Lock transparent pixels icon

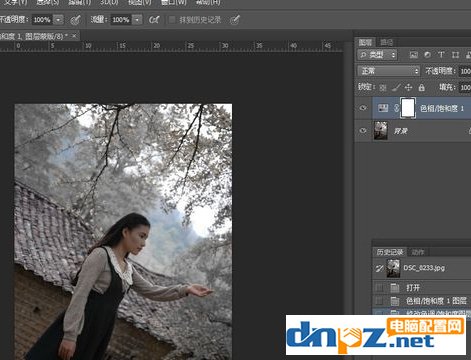point(383,88)
